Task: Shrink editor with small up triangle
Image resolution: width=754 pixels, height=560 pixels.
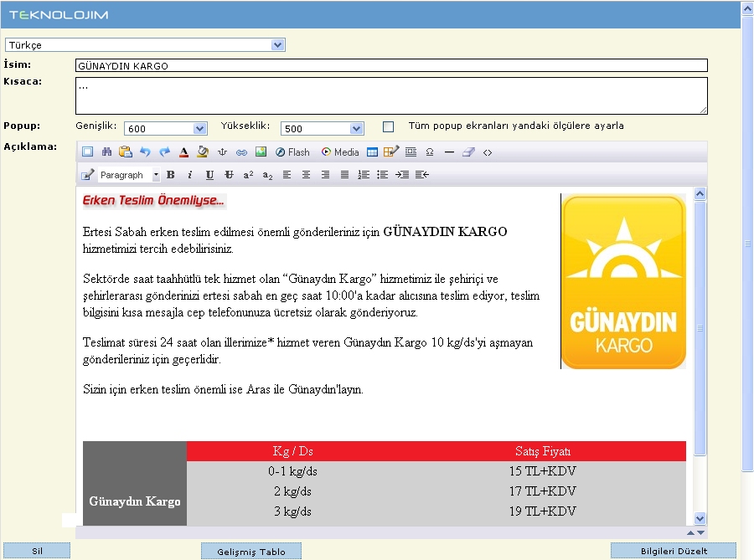Action: click(690, 532)
